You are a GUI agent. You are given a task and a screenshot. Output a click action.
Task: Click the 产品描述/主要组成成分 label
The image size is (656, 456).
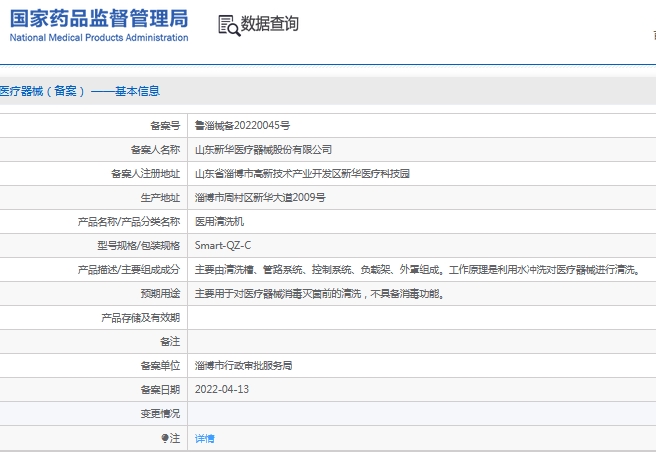[129, 269]
